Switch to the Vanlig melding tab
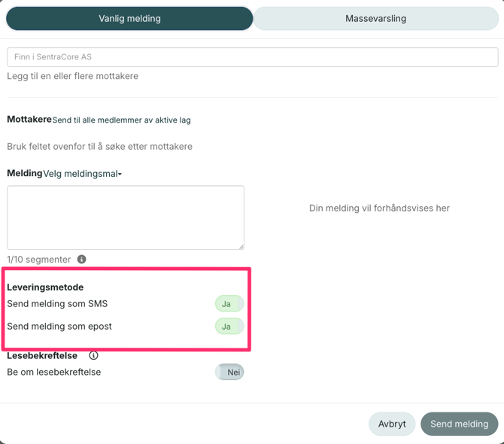 pyautogui.click(x=129, y=19)
